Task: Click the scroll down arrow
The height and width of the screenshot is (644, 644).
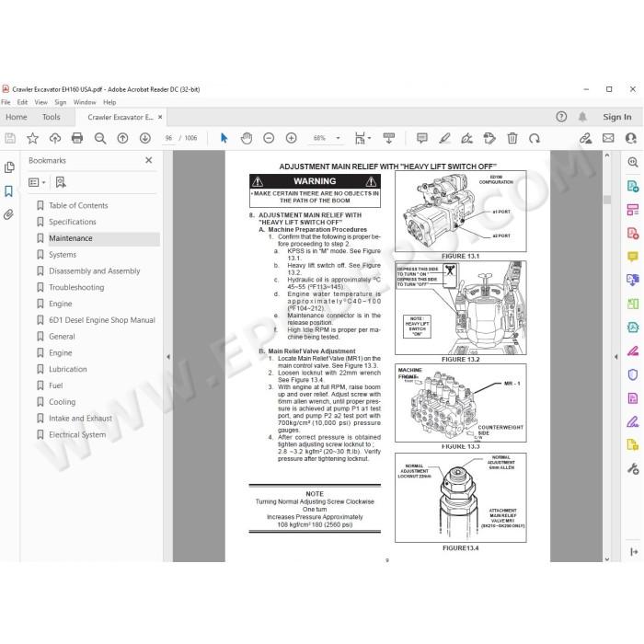Action: (607, 559)
